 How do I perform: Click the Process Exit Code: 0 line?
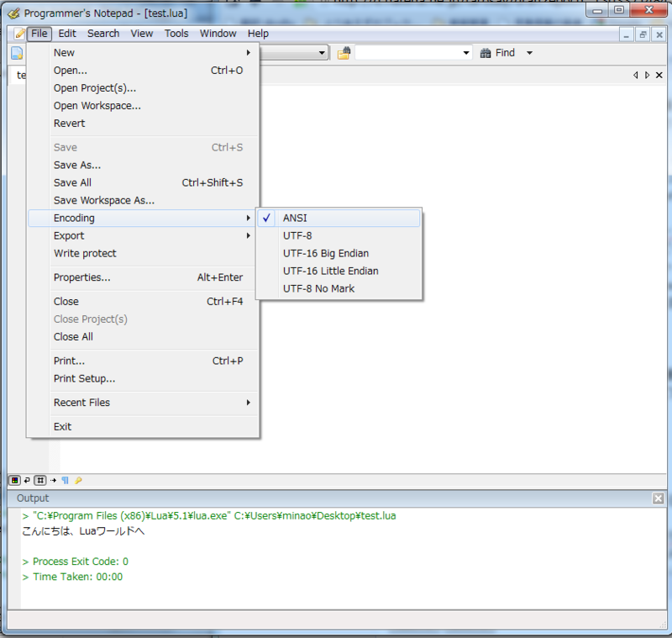(76, 562)
